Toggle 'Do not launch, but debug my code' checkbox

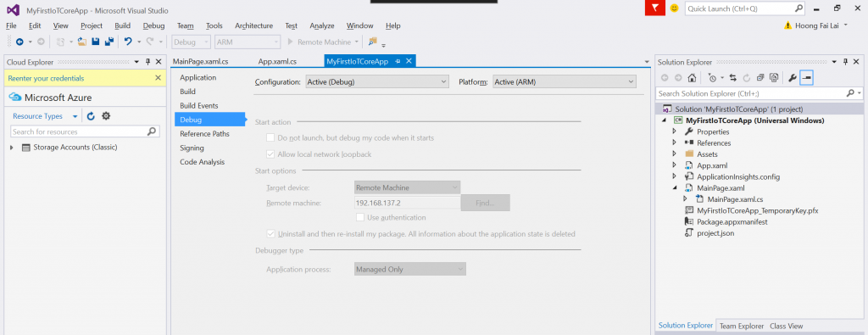pos(270,137)
